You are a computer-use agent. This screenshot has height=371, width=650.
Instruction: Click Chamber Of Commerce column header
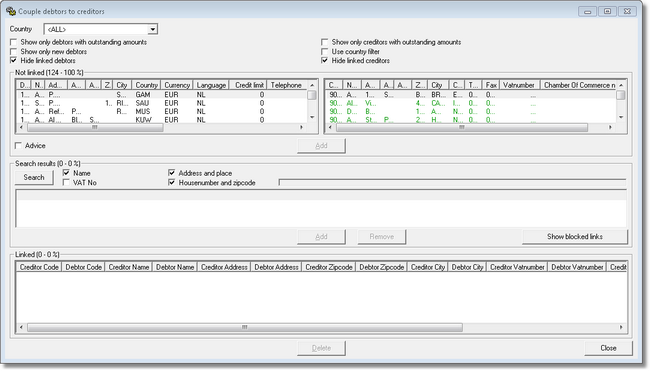point(579,85)
